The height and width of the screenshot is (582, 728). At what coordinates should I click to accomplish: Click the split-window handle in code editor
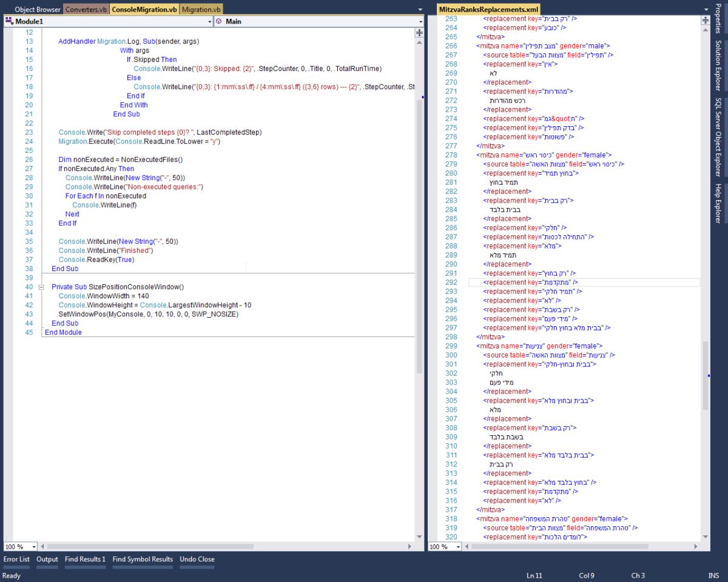coord(419,33)
